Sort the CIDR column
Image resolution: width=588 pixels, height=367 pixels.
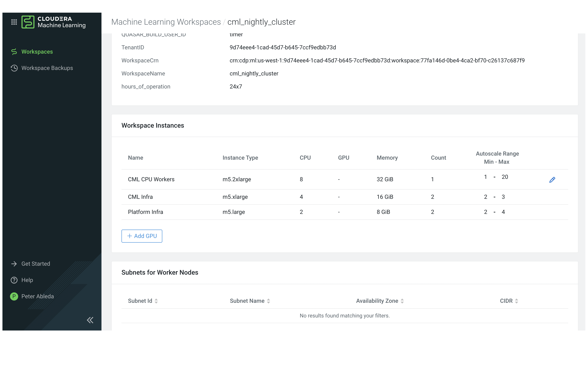point(517,301)
